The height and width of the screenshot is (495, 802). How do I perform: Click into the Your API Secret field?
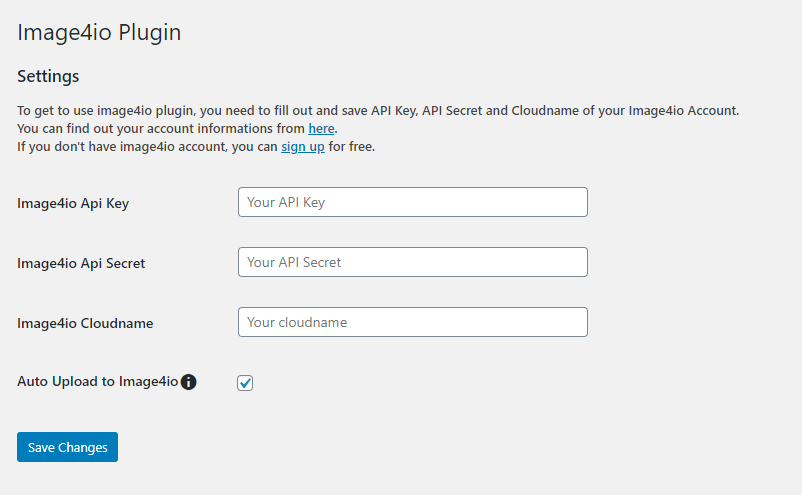412,262
